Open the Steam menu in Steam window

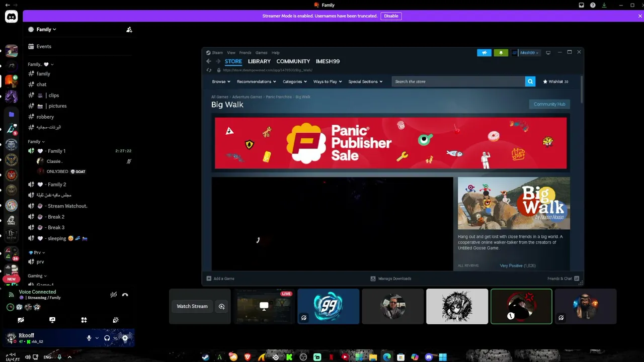click(x=217, y=53)
